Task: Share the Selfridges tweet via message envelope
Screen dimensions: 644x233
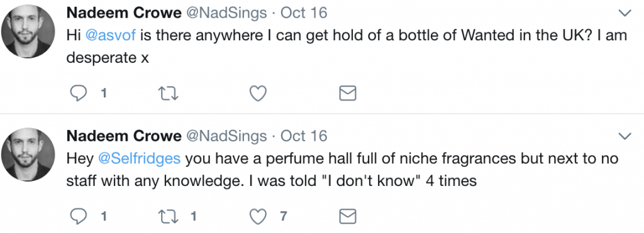Action: [347, 216]
